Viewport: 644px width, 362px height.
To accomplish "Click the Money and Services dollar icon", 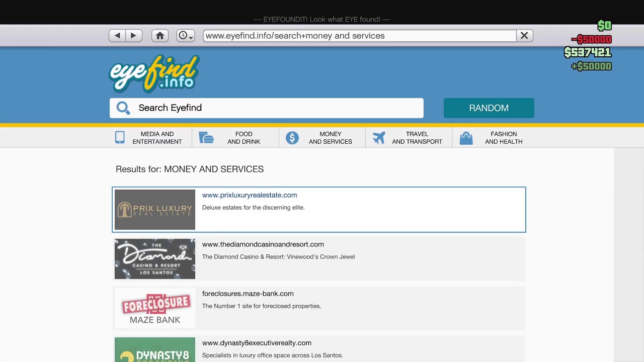I will click(x=292, y=138).
